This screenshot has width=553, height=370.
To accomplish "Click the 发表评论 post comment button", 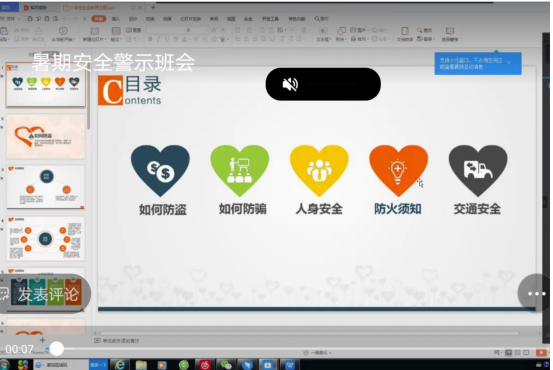I will coord(45,294).
